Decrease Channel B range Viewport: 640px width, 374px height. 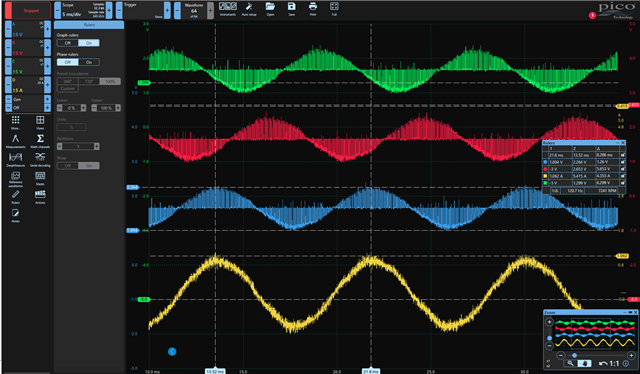8,47
